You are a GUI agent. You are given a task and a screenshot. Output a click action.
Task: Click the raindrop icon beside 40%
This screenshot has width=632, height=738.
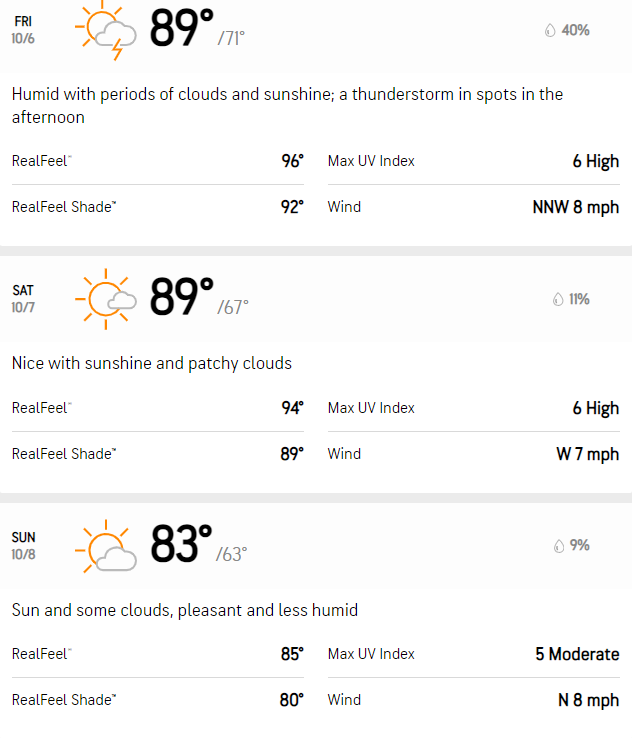[x=550, y=30]
